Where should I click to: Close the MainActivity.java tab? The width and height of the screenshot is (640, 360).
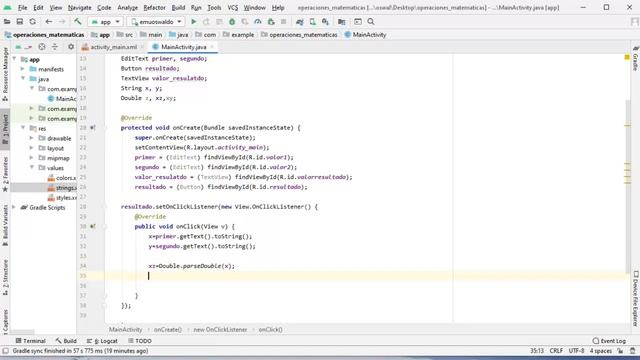tap(212, 47)
